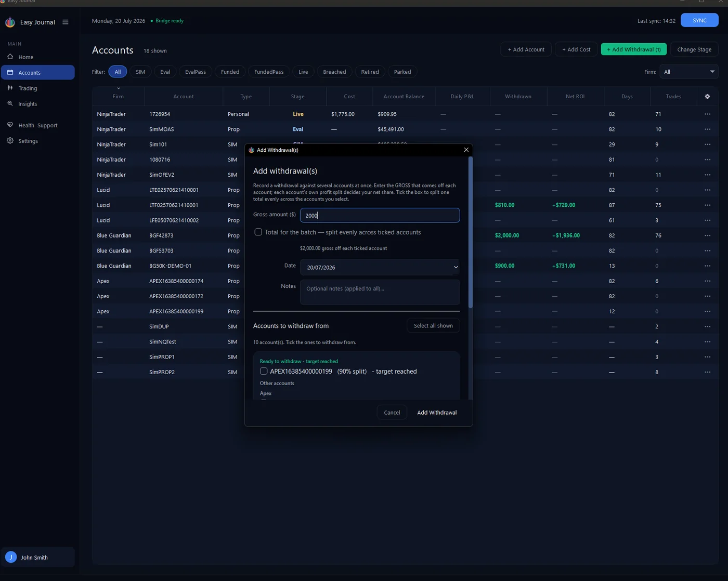Cancel the withdrawal dialog
Image resolution: width=728 pixels, height=581 pixels.
click(x=392, y=413)
